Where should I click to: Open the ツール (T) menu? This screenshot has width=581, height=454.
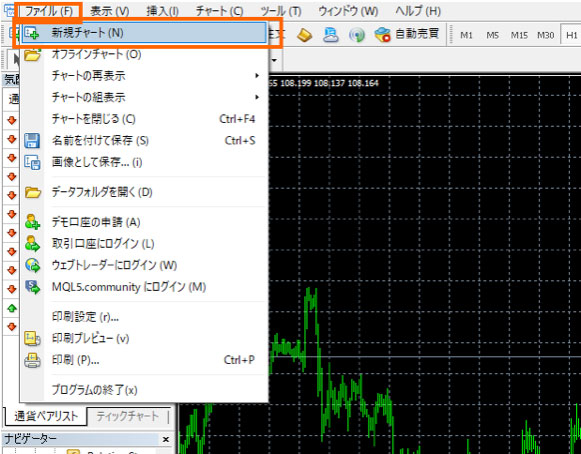[x=280, y=11]
